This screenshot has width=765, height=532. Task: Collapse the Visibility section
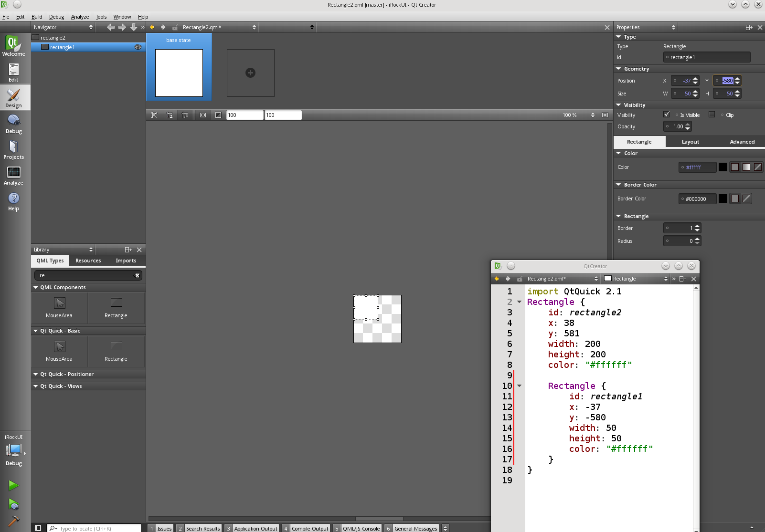tap(618, 105)
